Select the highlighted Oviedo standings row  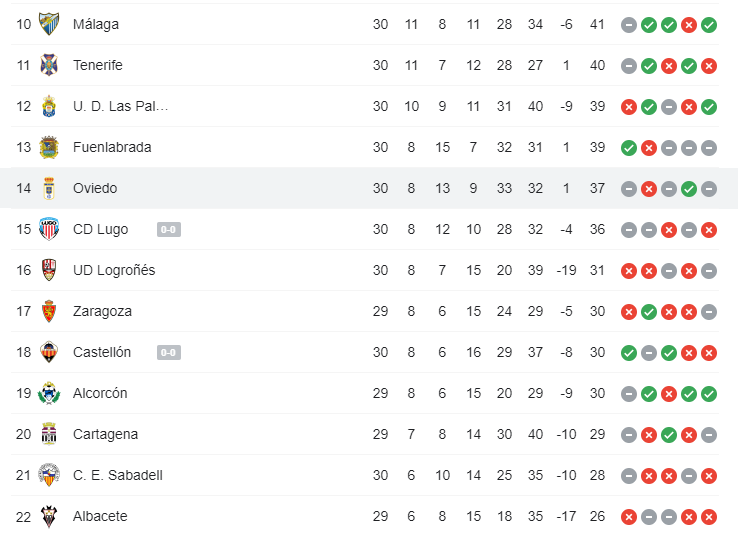click(369, 188)
